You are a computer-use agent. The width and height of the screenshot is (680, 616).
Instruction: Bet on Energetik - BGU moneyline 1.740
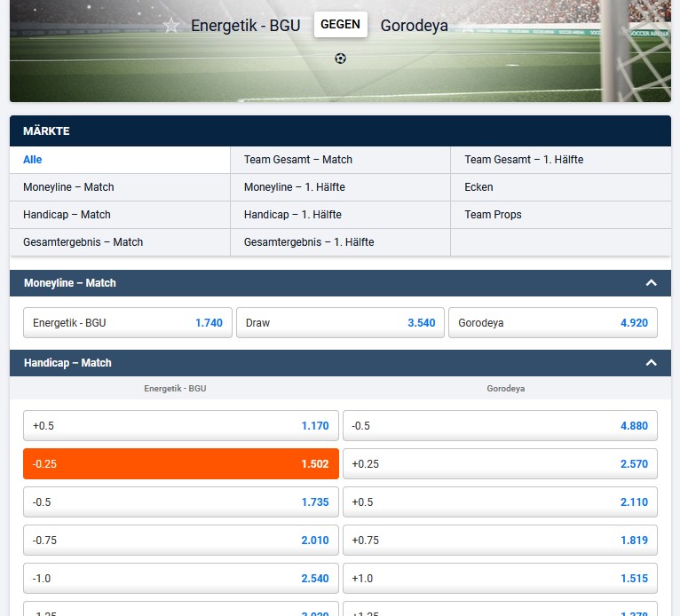pyautogui.click(x=128, y=322)
